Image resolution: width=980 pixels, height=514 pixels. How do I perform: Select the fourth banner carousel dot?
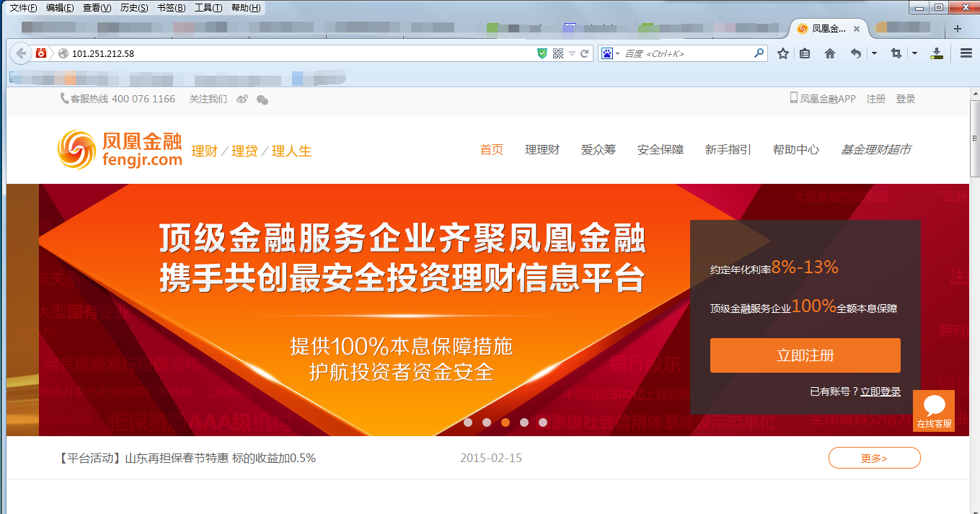524,422
